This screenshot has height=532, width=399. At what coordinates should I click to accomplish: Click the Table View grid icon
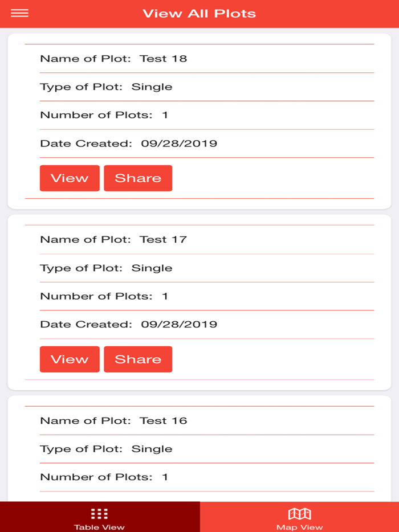pyautogui.click(x=99, y=514)
